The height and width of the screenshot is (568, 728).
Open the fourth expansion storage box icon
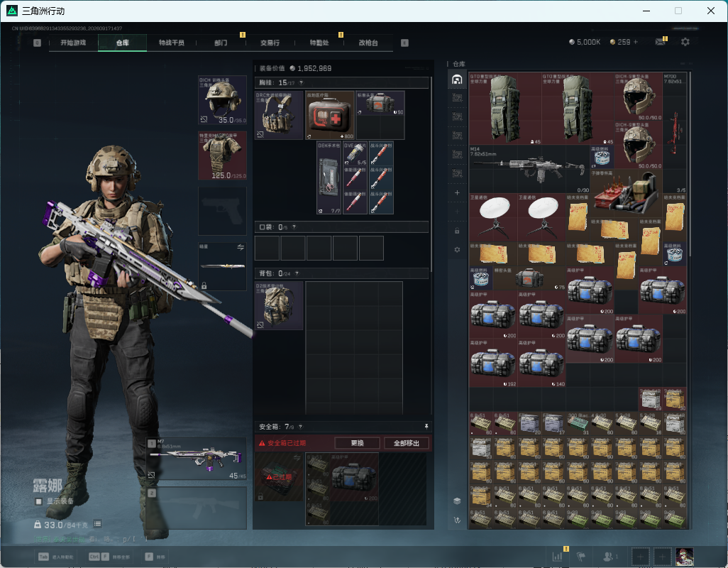457,154
